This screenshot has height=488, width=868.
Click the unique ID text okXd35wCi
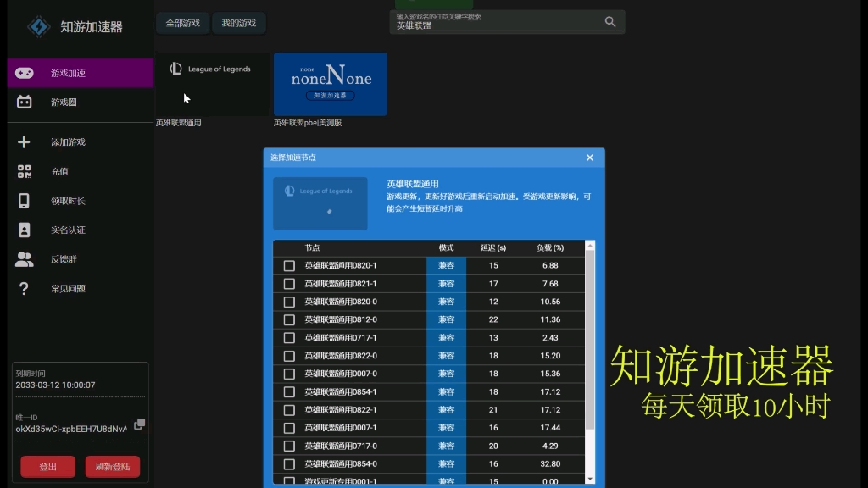pyautogui.click(x=71, y=429)
